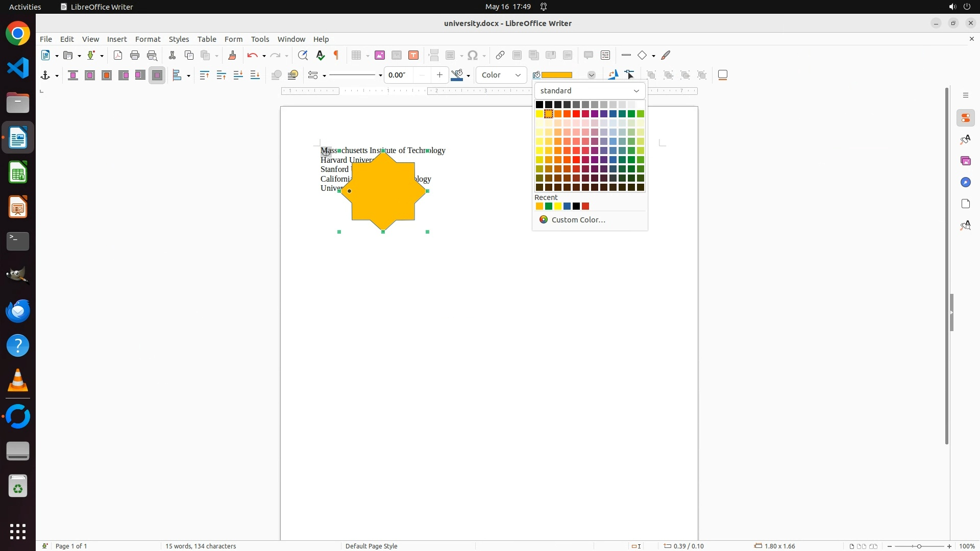980x551 pixels.
Task: Pick the green swatch under Recent
Action: (549, 207)
